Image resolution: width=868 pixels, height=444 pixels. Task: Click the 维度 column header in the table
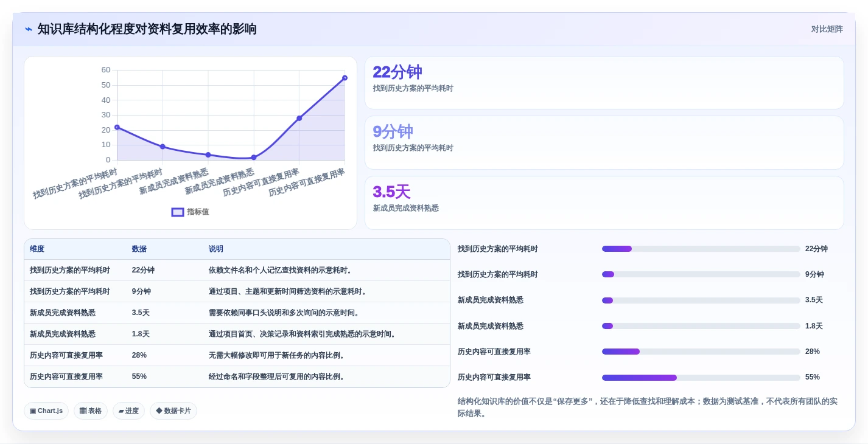pos(37,249)
